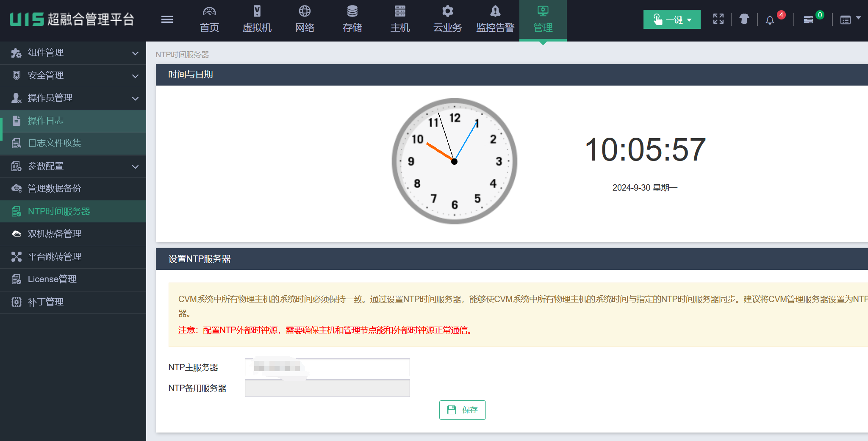Click the hamburger menu collapse icon

tap(167, 19)
